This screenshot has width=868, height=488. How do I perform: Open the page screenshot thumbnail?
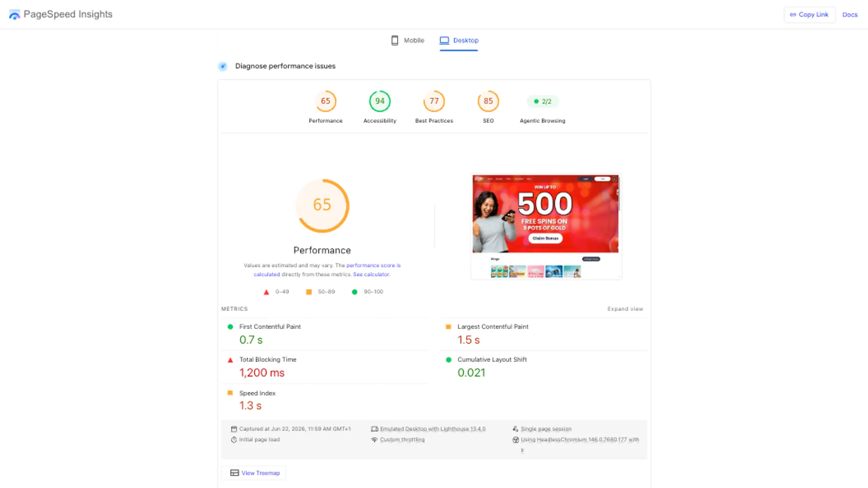[546, 226]
